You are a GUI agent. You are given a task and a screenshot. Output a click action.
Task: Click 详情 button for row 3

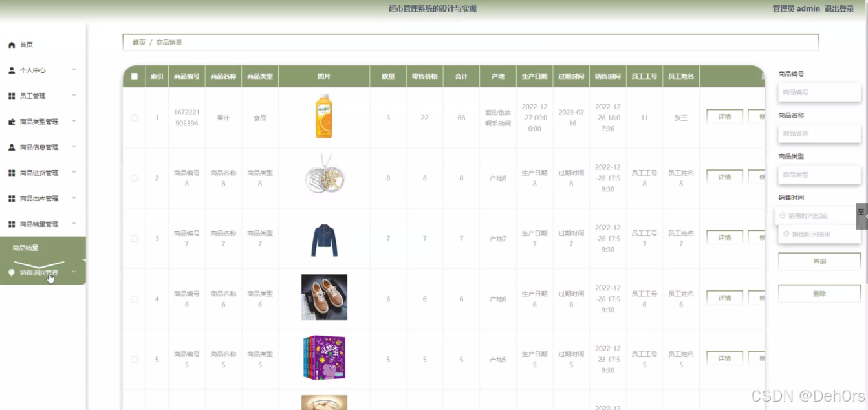tap(724, 237)
